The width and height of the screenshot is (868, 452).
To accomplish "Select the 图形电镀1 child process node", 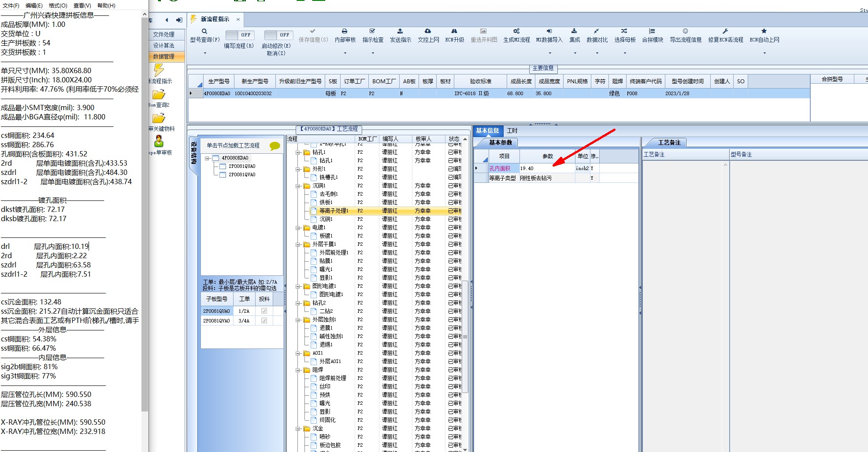I will 331,295.
